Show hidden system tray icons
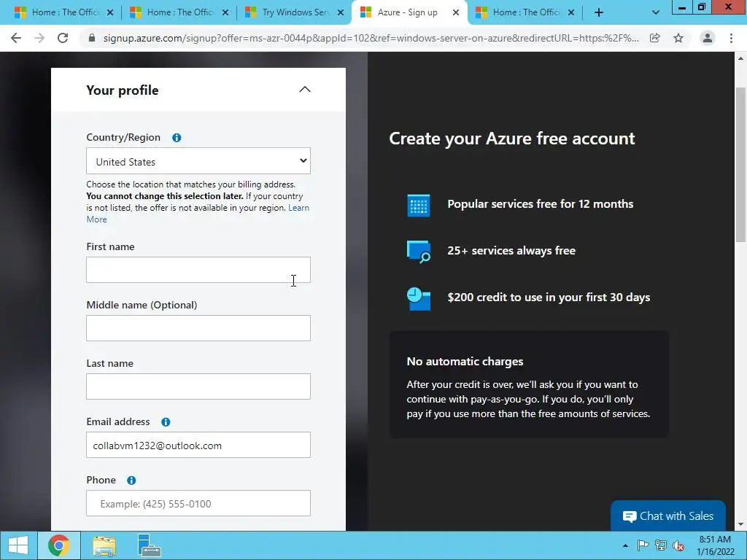This screenshot has width=747, height=560. coord(625,545)
